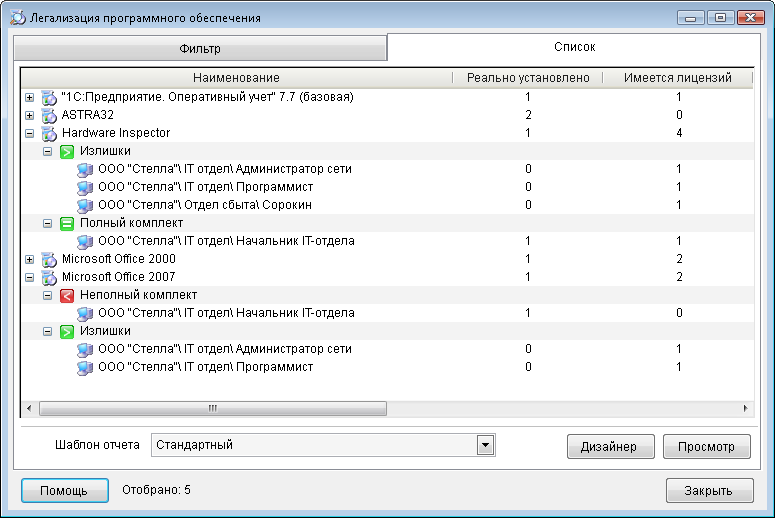Click computer icon for Администратор сети under Hardware Inspector
Viewport: 775px width, 518px height.
[x=85, y=170]
